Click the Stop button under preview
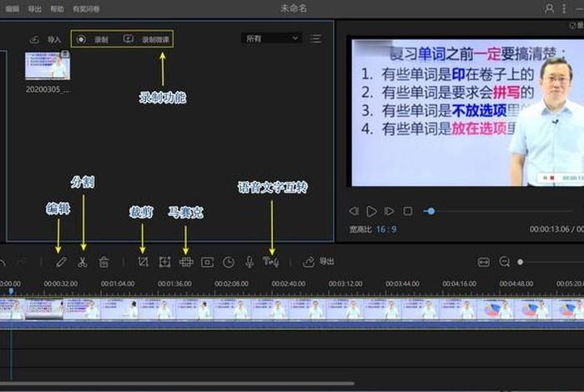 408,212
